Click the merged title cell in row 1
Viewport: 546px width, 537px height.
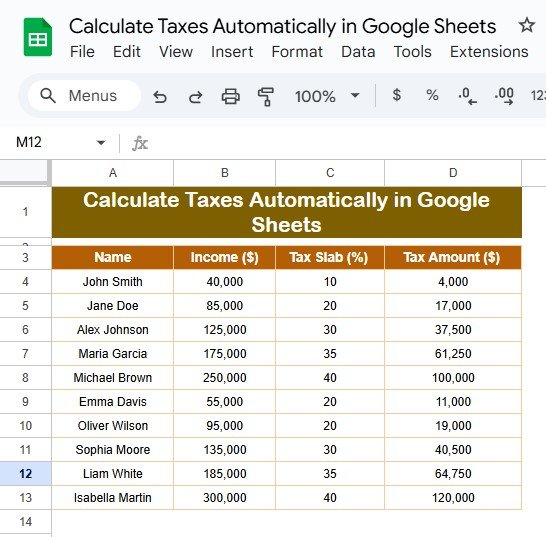coord(287,212)
